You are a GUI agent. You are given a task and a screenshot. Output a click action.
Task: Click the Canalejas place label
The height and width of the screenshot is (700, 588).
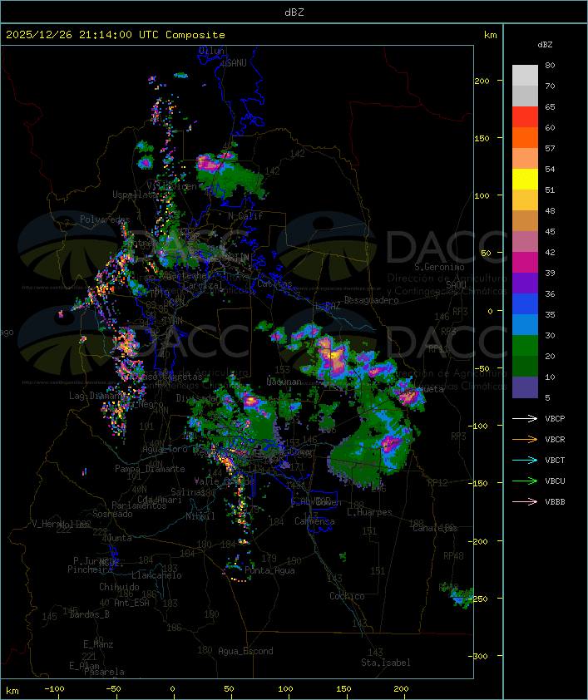(435, 528)
